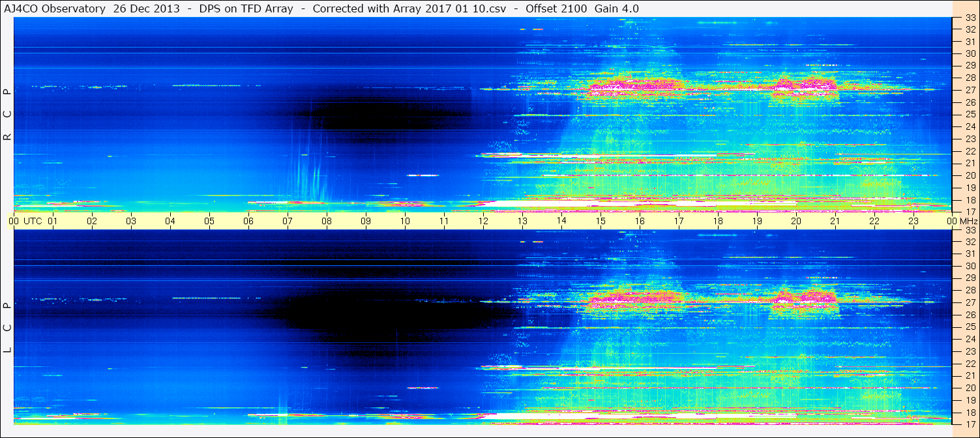The height and width of the screenshot is (438, 980).
Task: Select the 'Gain 4.0' header value
Action: [617, 8]
